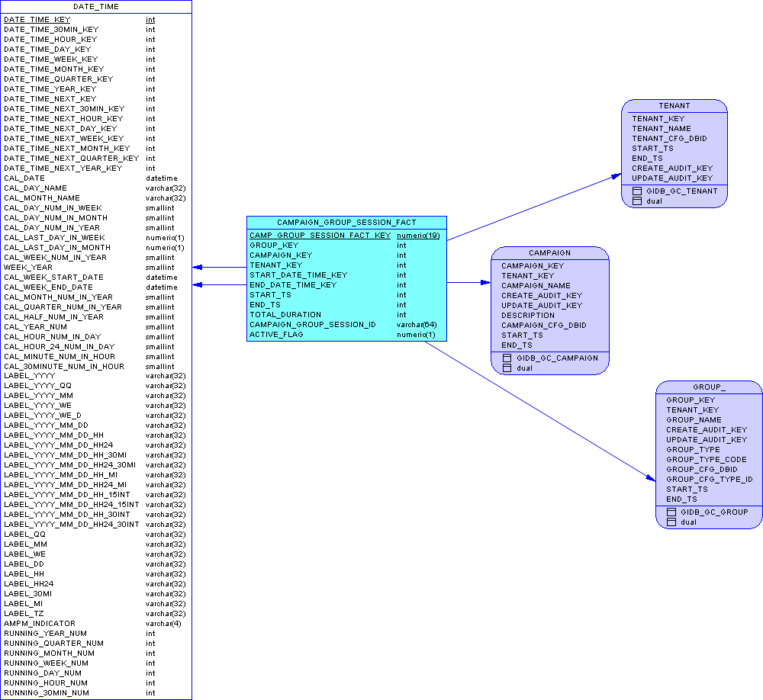Select GROUP_CFG_TYPE_ID in GROUP_
This screenshot has width=763, height=700.
[x=709, y=479]
